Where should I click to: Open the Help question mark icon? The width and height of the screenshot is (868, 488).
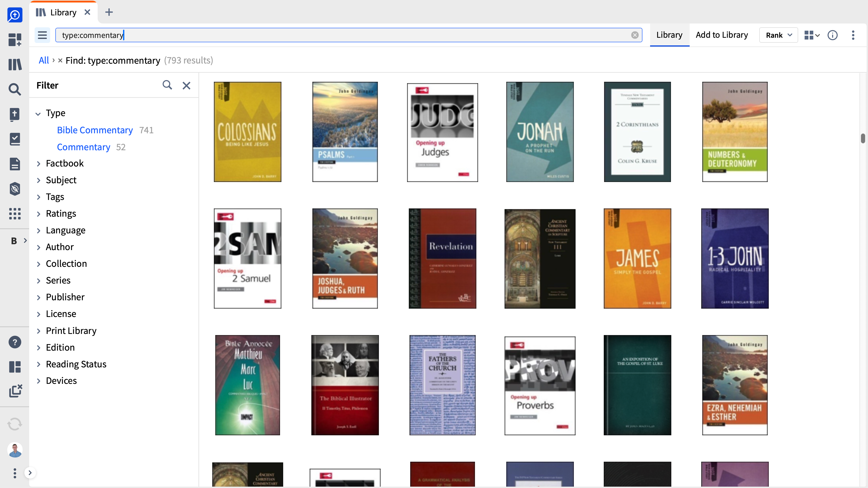point(15,342)
